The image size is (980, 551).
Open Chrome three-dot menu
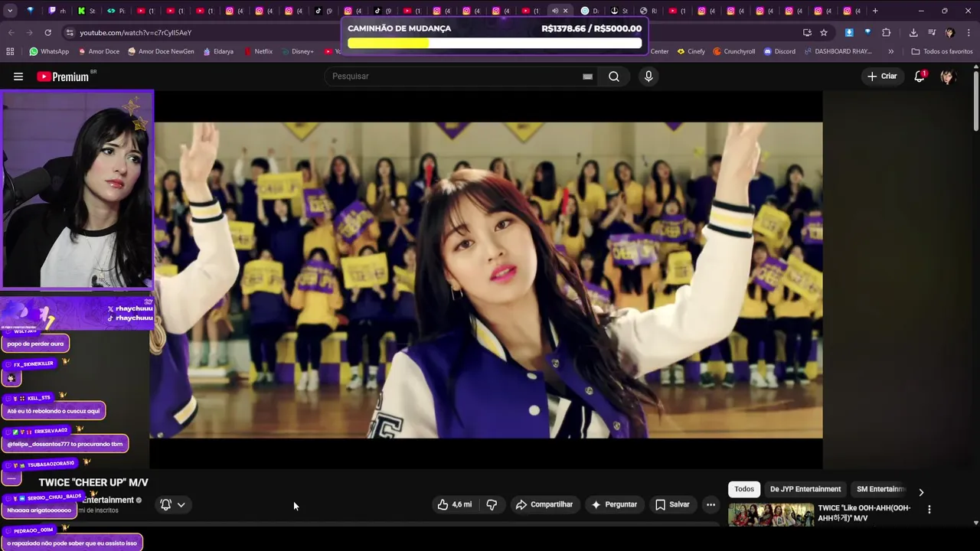point(969,33)
